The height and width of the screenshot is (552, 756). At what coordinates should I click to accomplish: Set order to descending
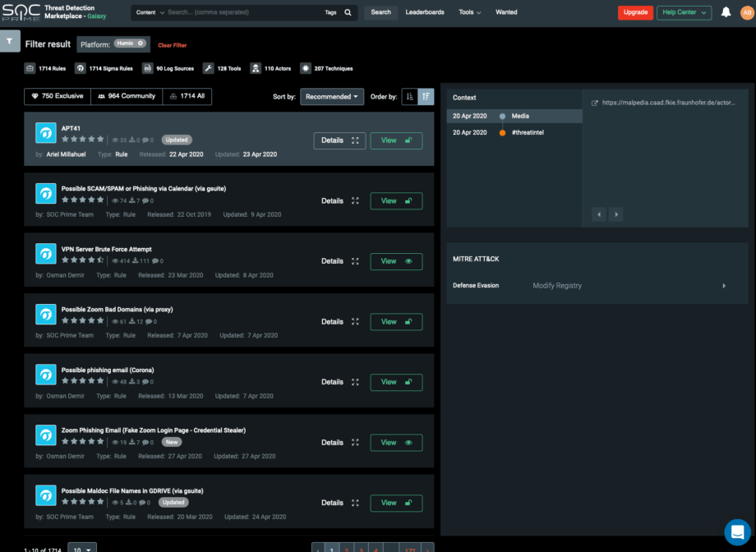coord(426,97)
